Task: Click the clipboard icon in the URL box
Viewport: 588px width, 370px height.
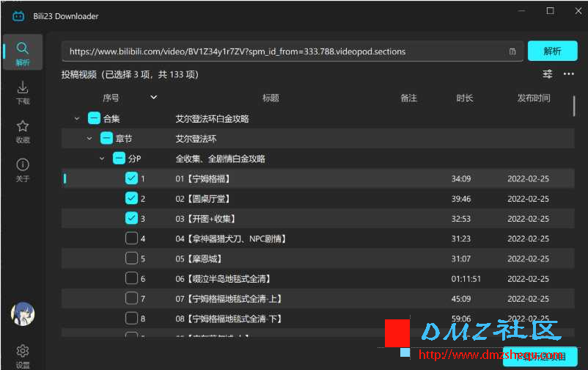Action: coord(512,51)
